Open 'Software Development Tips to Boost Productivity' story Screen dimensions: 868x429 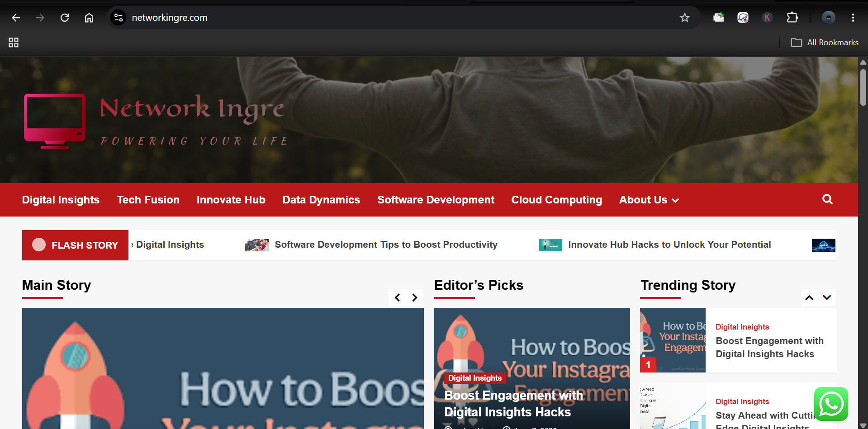click(x=386, y=245)
